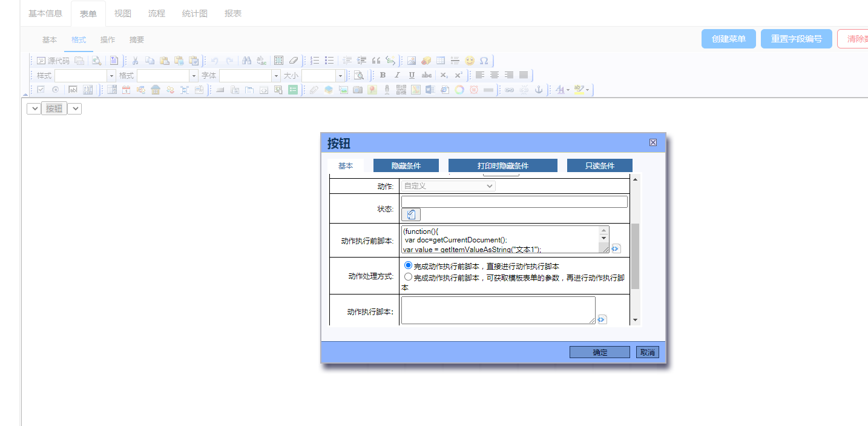Click the block quote icon

point(376,61)
